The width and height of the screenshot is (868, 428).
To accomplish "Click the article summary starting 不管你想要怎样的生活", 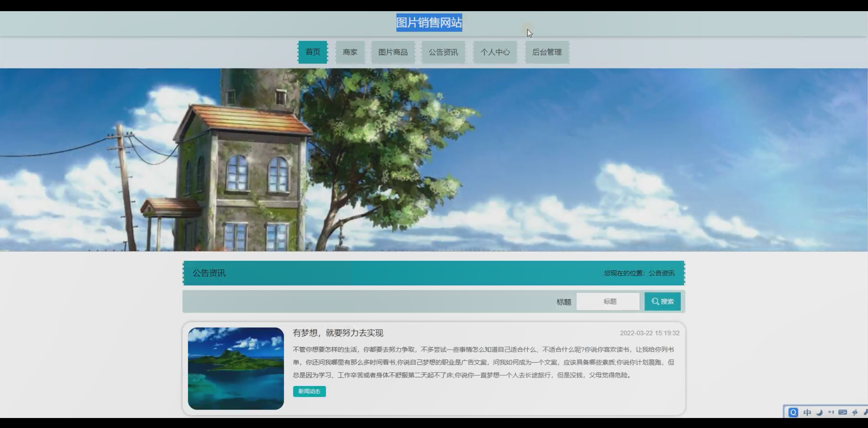I will [483, 362].
